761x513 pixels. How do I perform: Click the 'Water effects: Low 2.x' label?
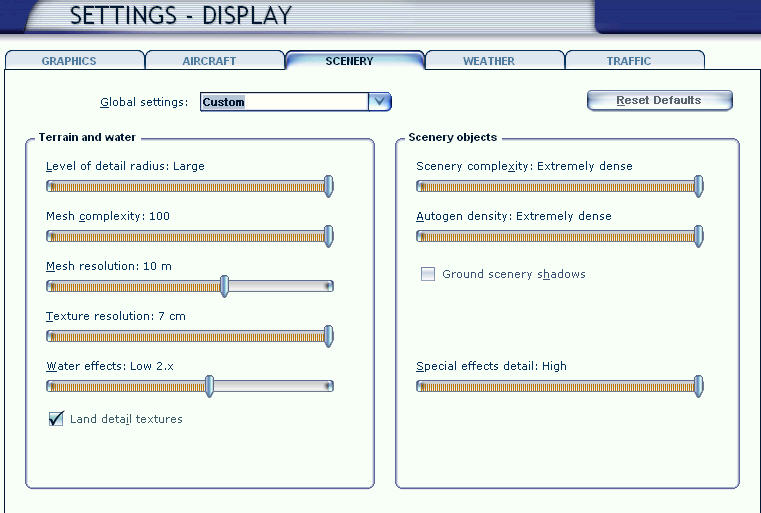(x=110, y=366)
